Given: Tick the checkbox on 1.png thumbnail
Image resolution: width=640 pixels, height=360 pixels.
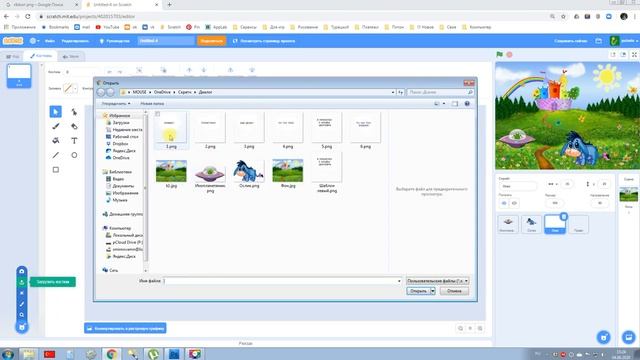Looking at the screenshot, I should (x=158, y=114).
